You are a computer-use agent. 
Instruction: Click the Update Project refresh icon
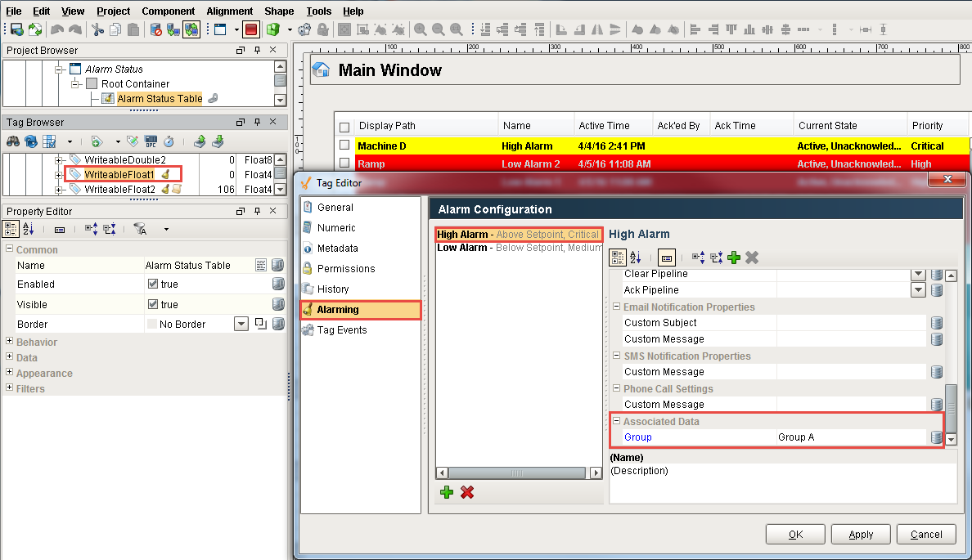point(35,29)
